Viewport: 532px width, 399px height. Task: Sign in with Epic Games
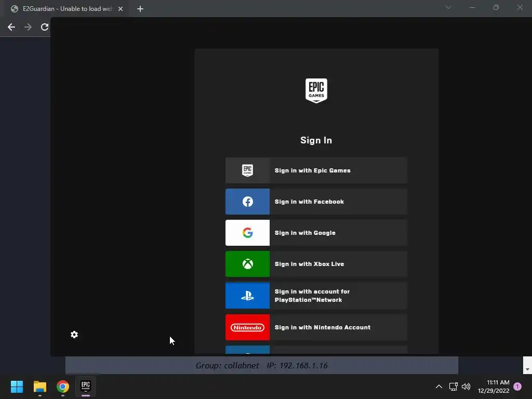[x=316, y=170]
